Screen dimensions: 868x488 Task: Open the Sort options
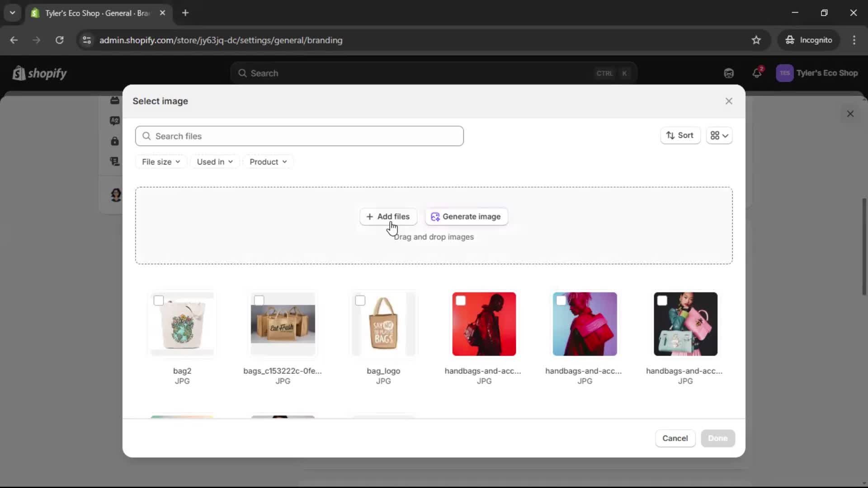pyautogui.click(x=680, y=135)
